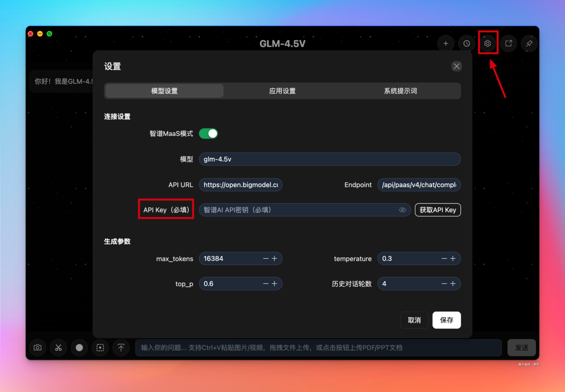Click the temperature value 0.3

(x=387, y=258)
